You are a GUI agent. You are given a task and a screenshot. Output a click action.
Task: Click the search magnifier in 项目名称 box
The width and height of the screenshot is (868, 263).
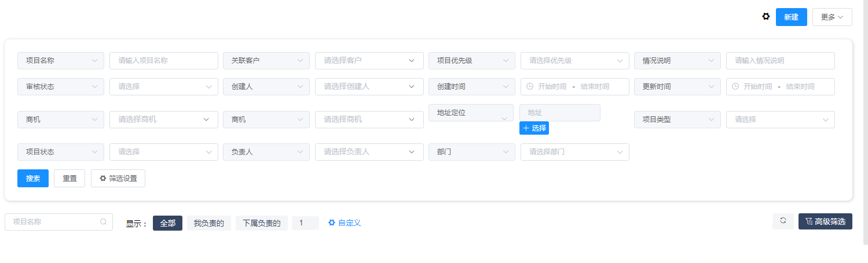click(x=103, y=221)
